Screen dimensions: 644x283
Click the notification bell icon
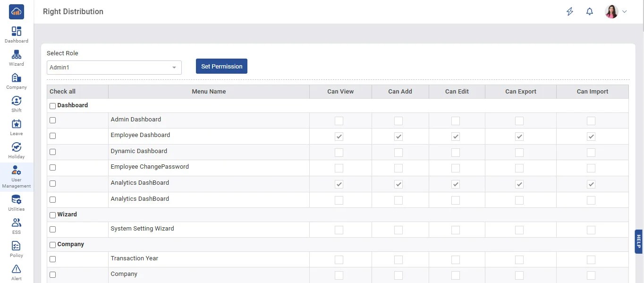[589, 12]
